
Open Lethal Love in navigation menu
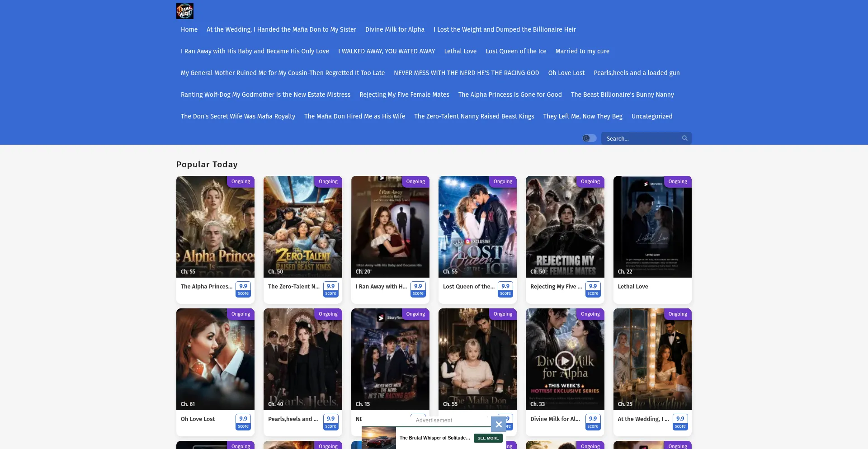460,51
